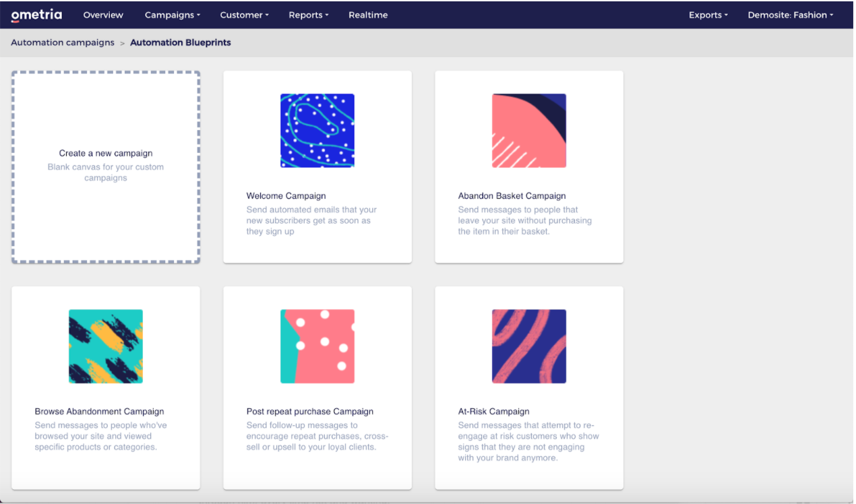Open the Demosite: Fashion account dropdown
Viewport: 856px width, 504px height.
[791, 15]
